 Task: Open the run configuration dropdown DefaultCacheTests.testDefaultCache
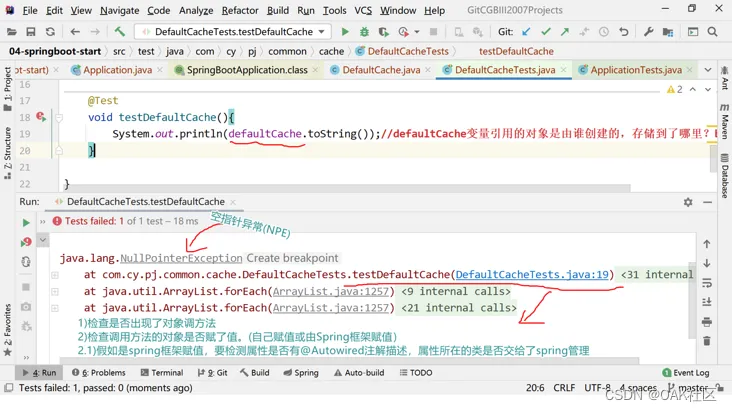pyautogui.click(x=233, y=32)
